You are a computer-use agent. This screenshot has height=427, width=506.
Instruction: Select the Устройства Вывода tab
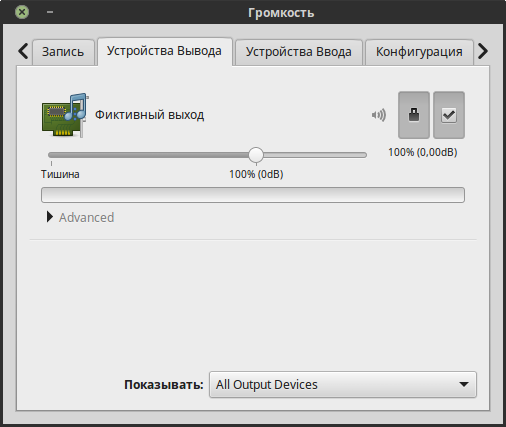coord(164,51)
